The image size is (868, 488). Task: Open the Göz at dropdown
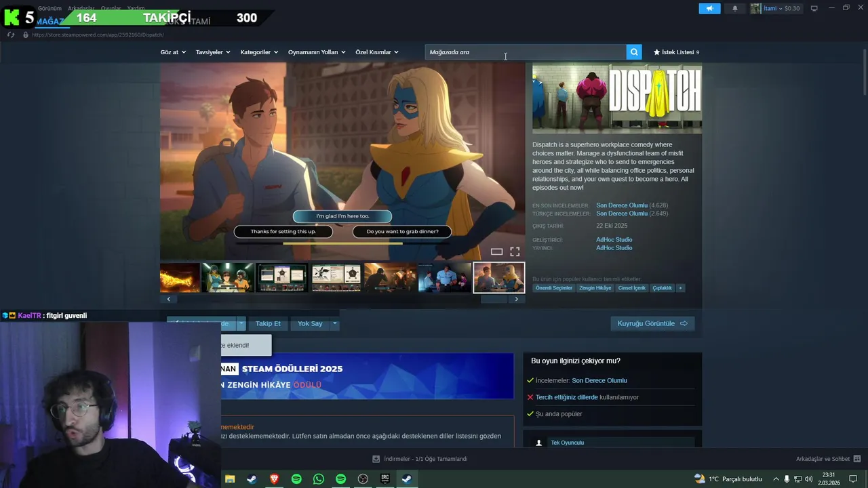coord(173,52)
